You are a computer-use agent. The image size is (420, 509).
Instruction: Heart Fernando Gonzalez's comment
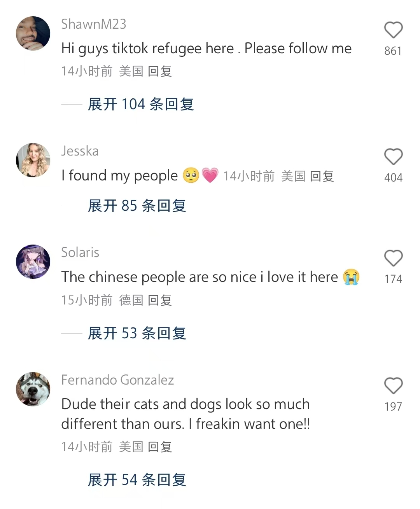tap(393, 386)
